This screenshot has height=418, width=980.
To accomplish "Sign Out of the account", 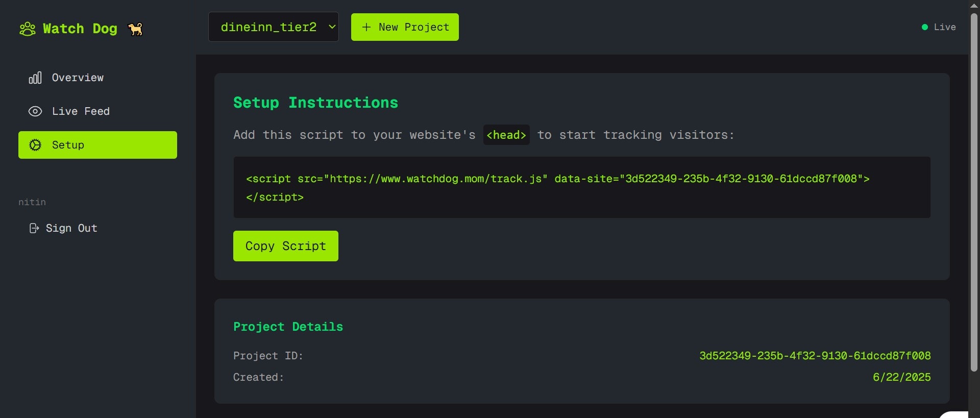I will click(x=63, y=228).
